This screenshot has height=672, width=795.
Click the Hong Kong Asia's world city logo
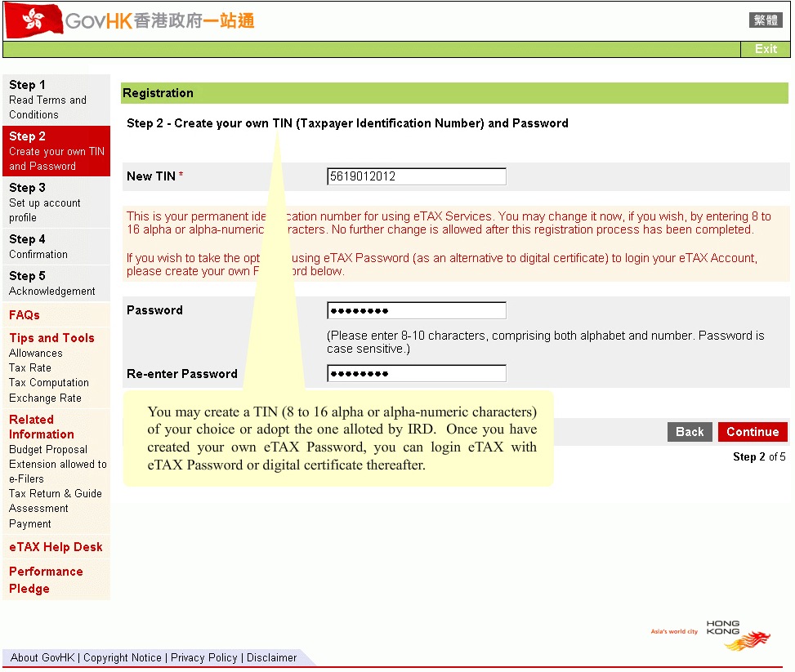(711, 634)
